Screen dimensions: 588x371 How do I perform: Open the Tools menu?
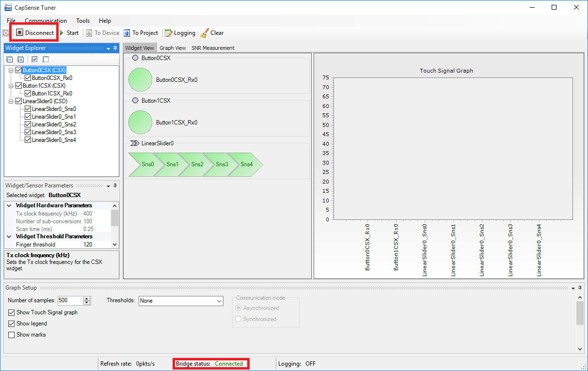tap(83, 21)
